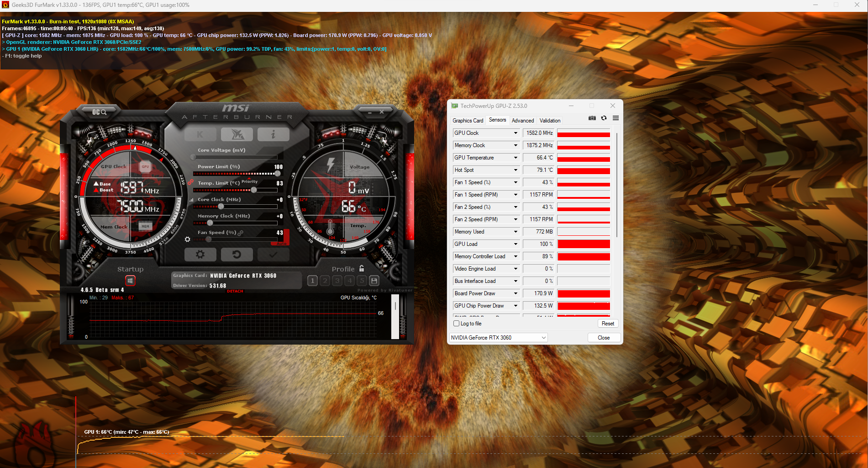Click the GPU Temperature value 66.4 °C
Screen dimensions: 868x468
[x=538, y=158]
